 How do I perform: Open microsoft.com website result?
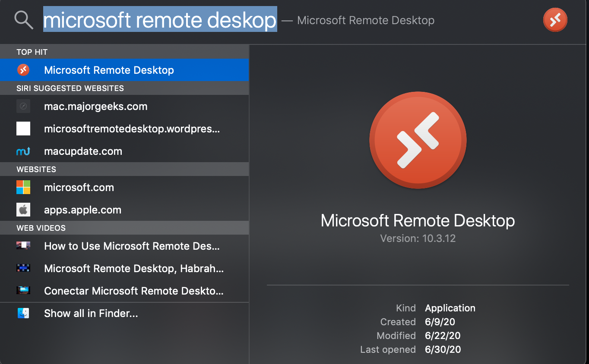coord(124,187)
